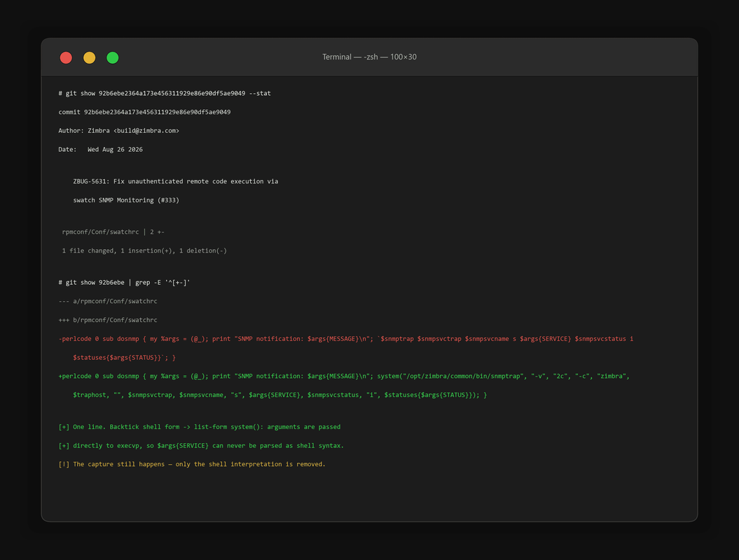This screenshot has height=560, width=739.
Task: Select the yellow '[!] The capture still happens' warning
Action: (192, 464)
